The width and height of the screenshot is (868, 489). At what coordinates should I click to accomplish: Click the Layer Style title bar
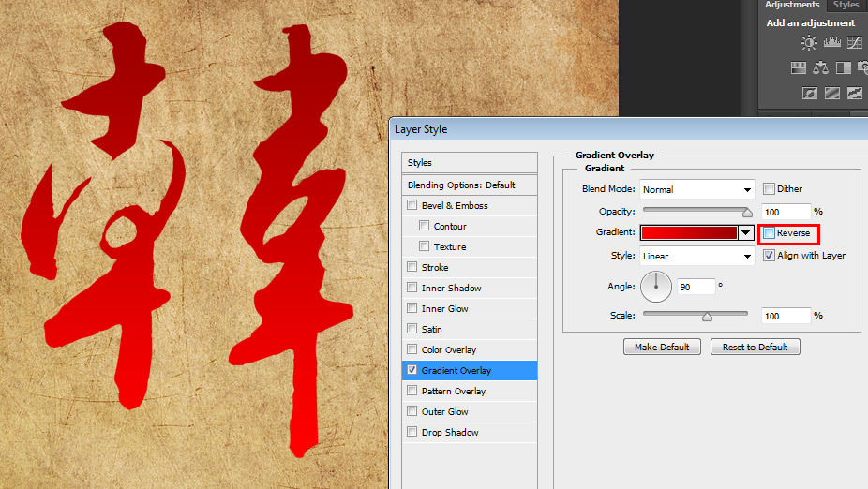pos(629,129)
